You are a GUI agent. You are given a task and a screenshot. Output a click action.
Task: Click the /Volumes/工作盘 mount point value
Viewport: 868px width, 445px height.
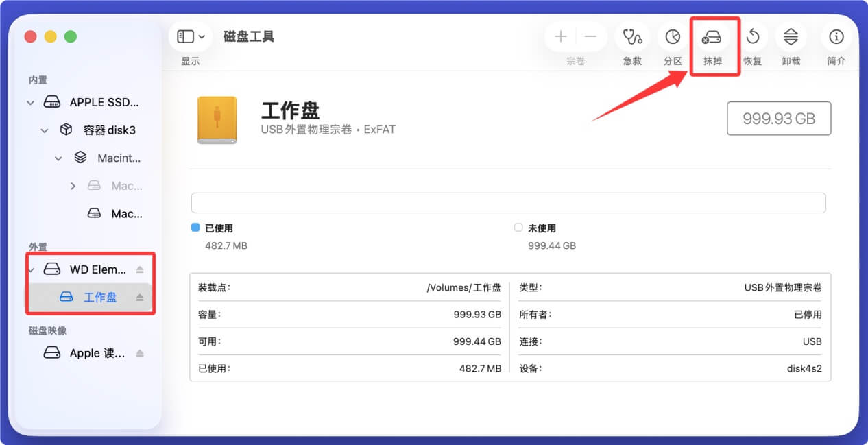point(466,287)
